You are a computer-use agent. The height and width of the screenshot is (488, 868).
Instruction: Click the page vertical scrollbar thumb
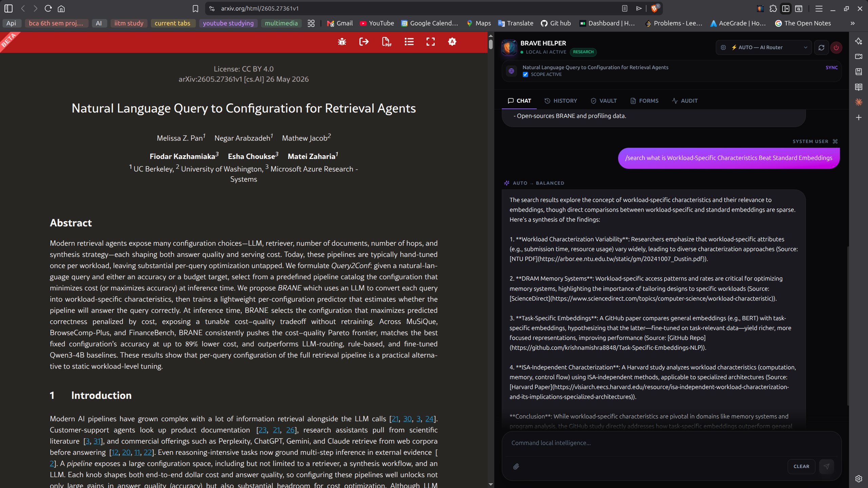[491, 44]
